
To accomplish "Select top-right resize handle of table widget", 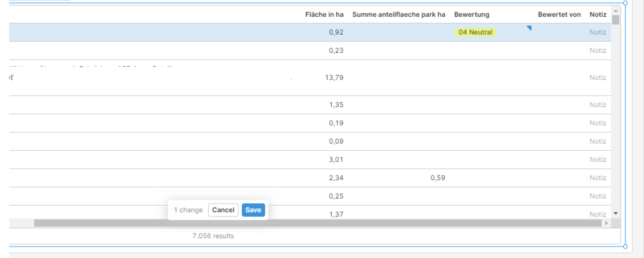I will coord(625,3).
